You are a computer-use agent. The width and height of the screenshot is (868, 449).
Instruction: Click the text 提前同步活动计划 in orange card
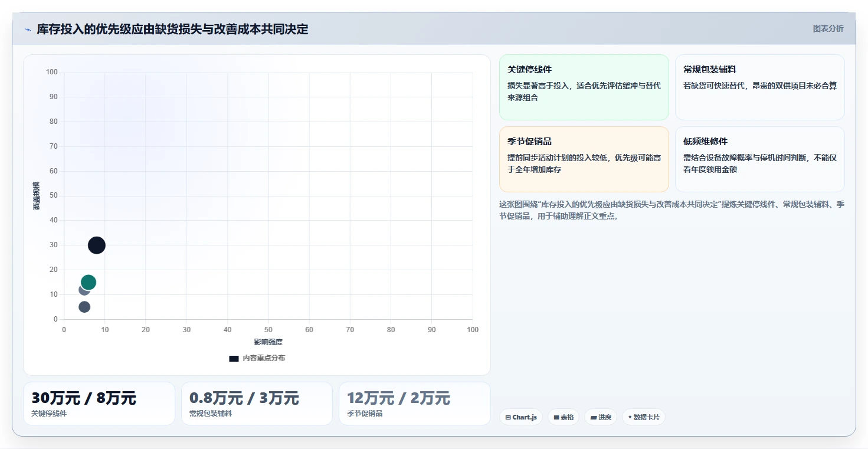[x=538, y=158]
